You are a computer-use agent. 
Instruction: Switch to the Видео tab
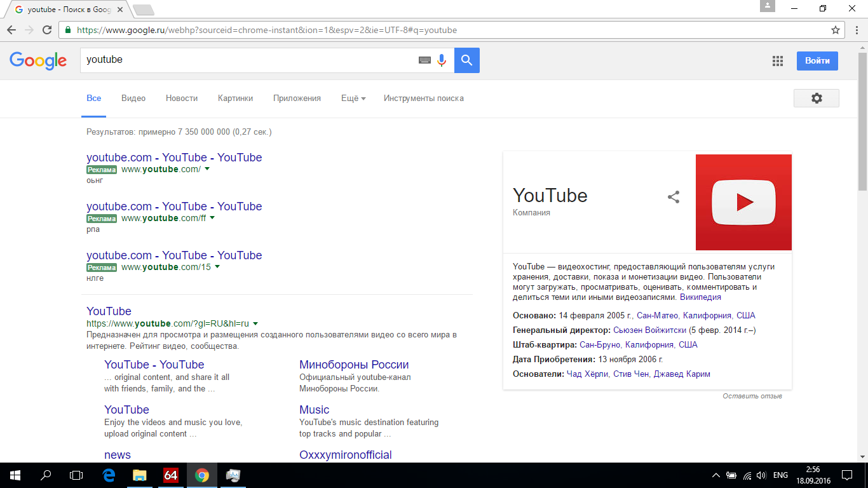click(133, 98)
